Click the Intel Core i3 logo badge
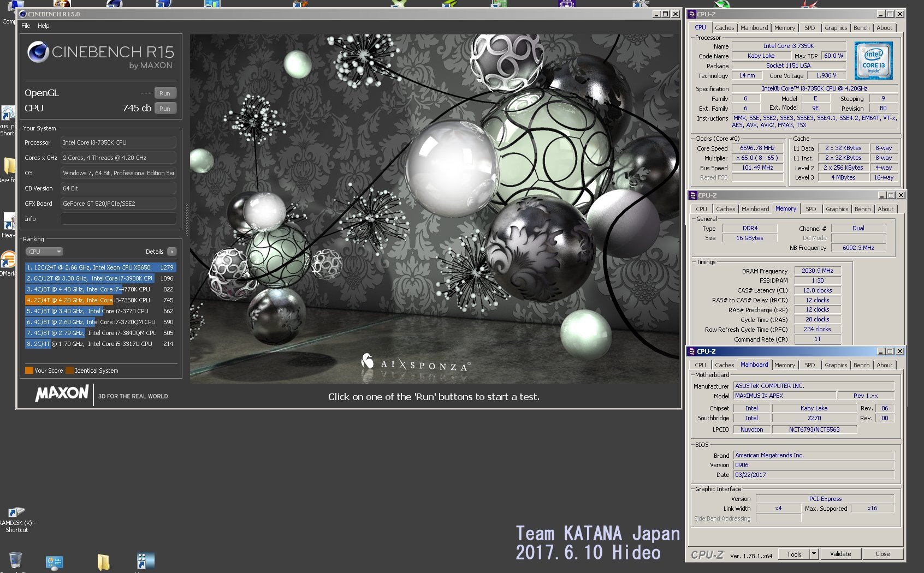This screenshot has height=573, width=924. (873, 61)
